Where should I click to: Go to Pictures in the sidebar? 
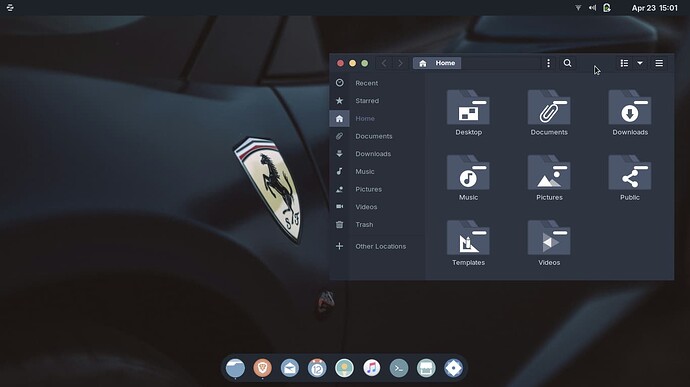coord(377,189)
